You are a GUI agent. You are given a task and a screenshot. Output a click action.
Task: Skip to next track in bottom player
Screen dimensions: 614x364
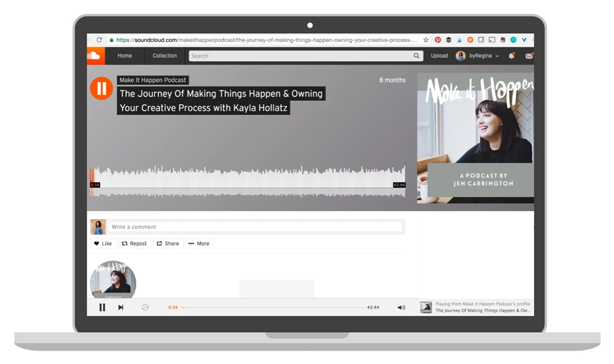[121, 308]
